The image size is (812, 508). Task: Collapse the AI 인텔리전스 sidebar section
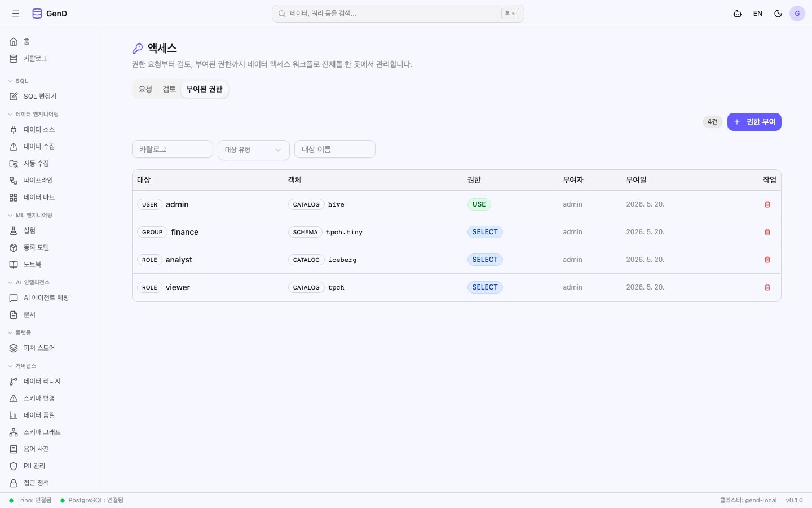(x=29, y=283)
